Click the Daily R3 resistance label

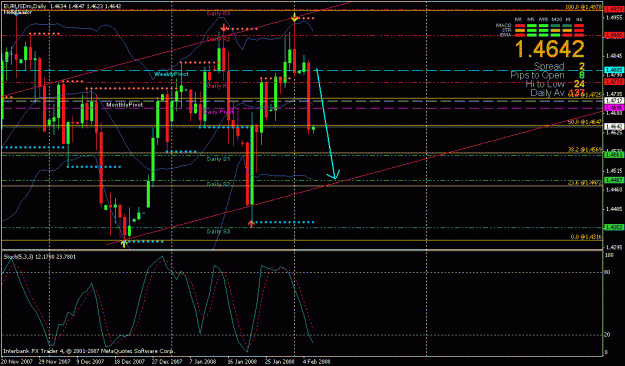coord(218,14)
